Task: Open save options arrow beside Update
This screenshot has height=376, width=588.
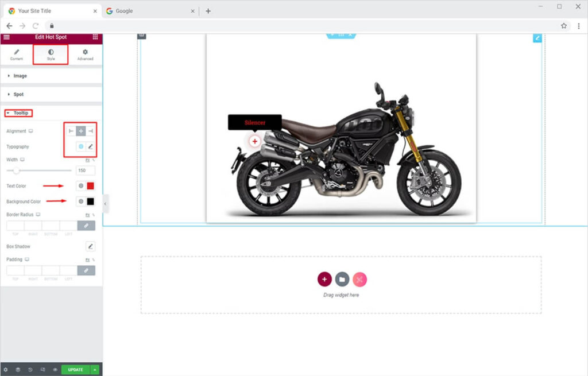Action: (95, 370)
